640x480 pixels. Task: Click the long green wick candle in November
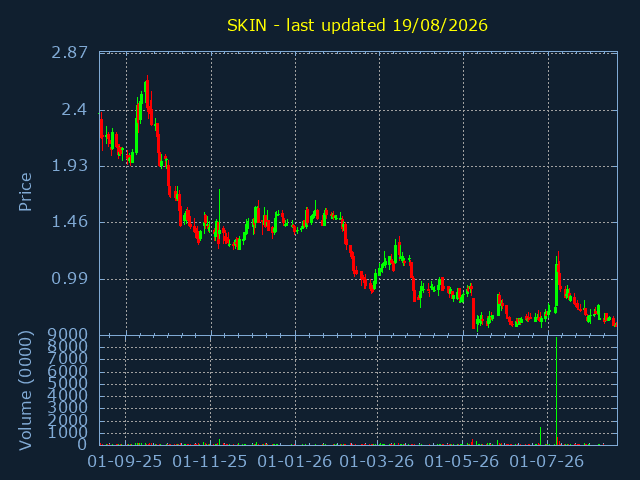click(219, 216)
